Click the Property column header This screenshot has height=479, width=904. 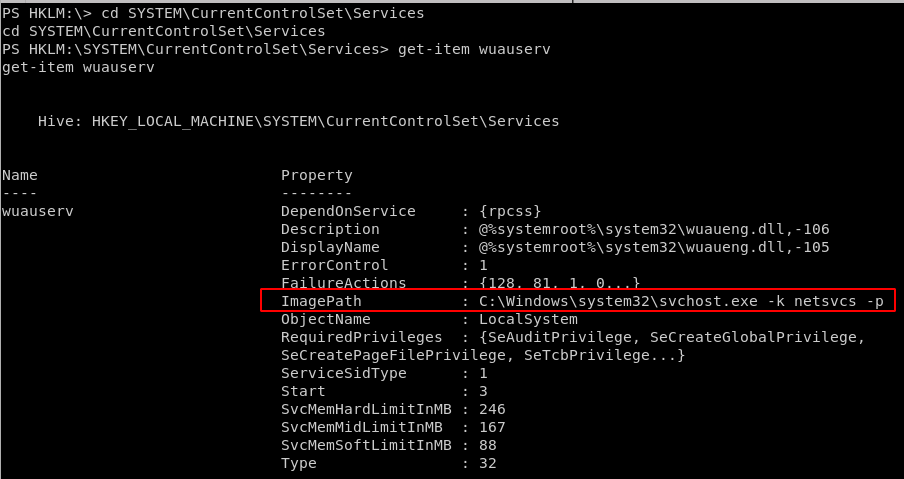[317, 175]
